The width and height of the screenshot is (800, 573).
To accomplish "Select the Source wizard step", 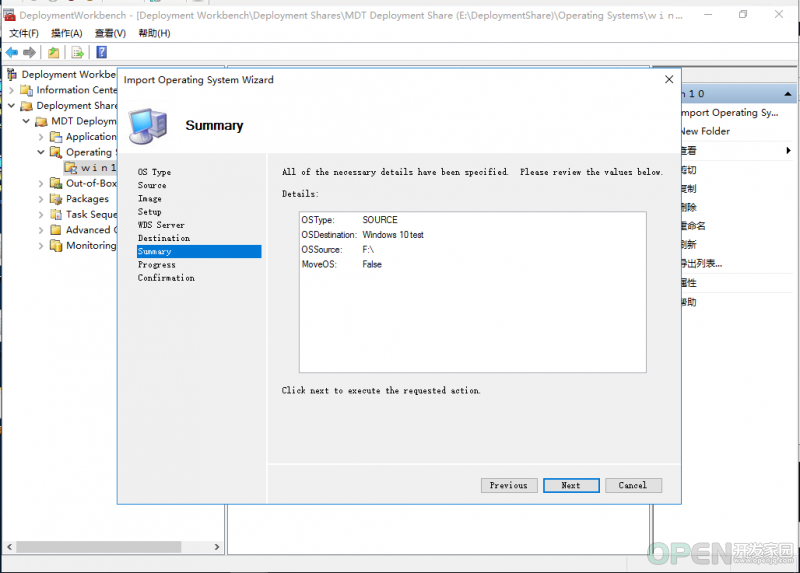I will [x=152, y=185].
